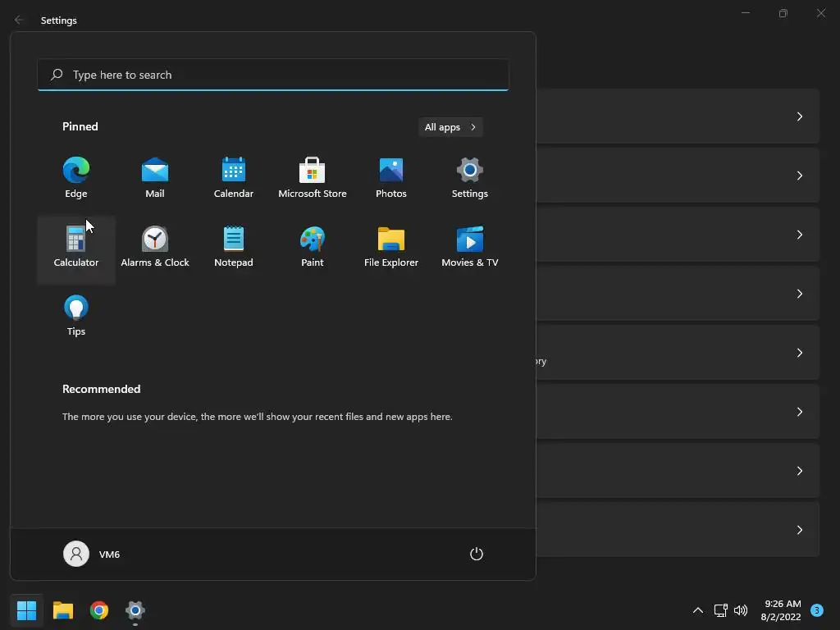Image resolution: width=840 pixels, height=630 pixels.
Task: Open the Paint app
Action: pyautogui.click(x=313, y=247)
